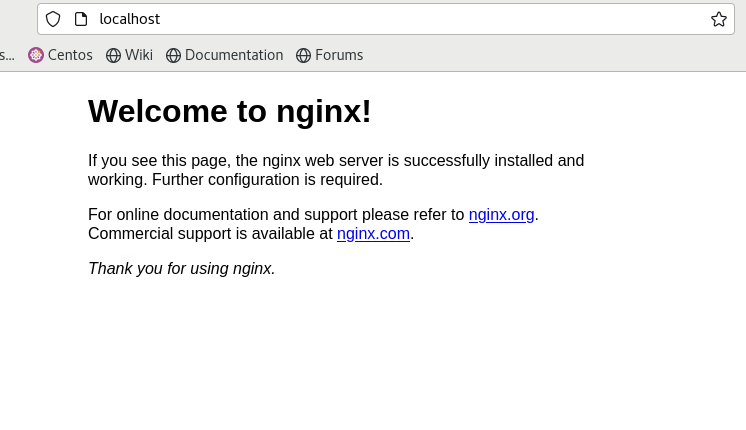Follow the nginx.org link
The image size is (746, 430).
click(x=501, y=215)
